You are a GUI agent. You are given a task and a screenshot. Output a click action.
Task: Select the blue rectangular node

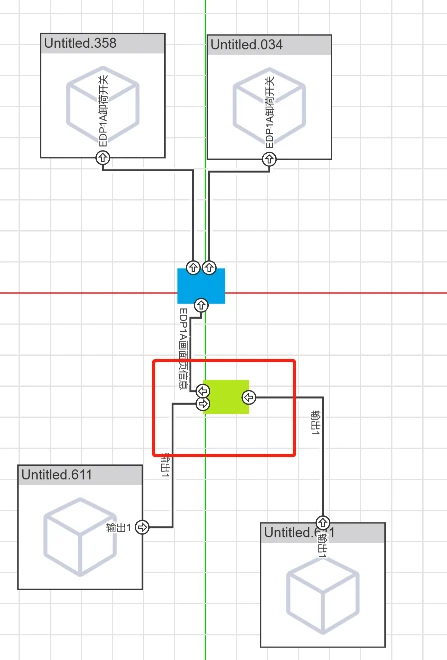(x=201, y=286)
